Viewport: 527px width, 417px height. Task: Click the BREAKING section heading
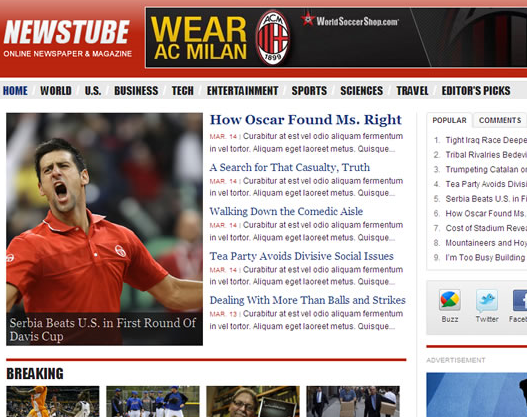pos(35,374)
